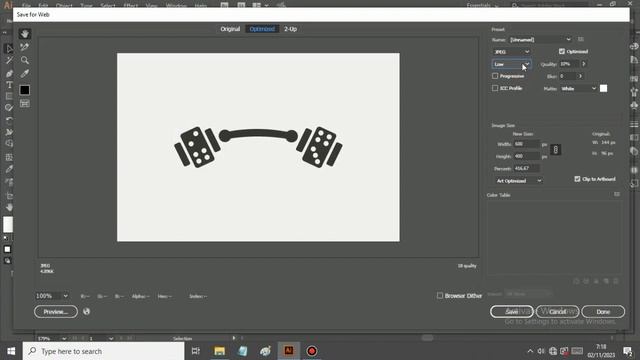Click the Adobe Illustrator taskbar icon
The width and height of the screenshot is (640, 360).
(289, 351)
